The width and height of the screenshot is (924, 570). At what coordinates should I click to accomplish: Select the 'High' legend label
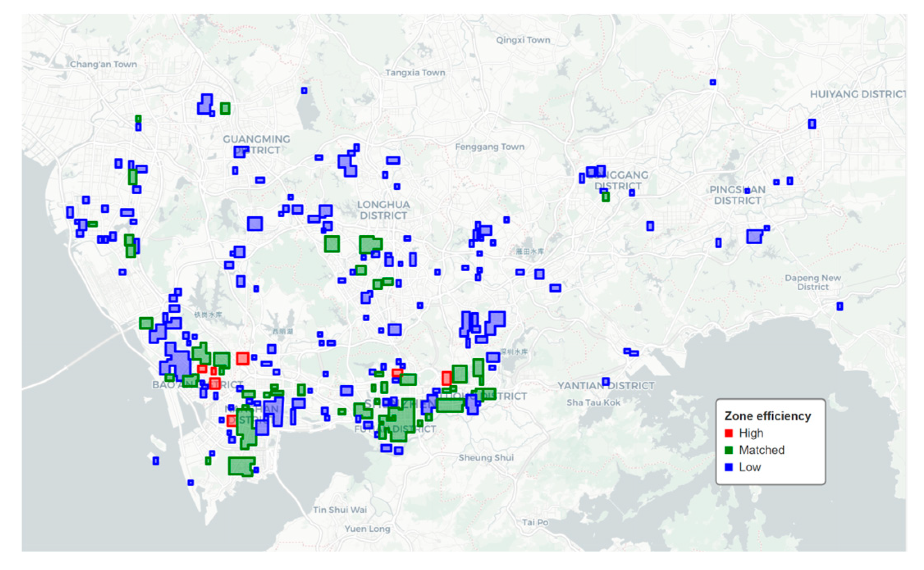click(x=751, y=433)
